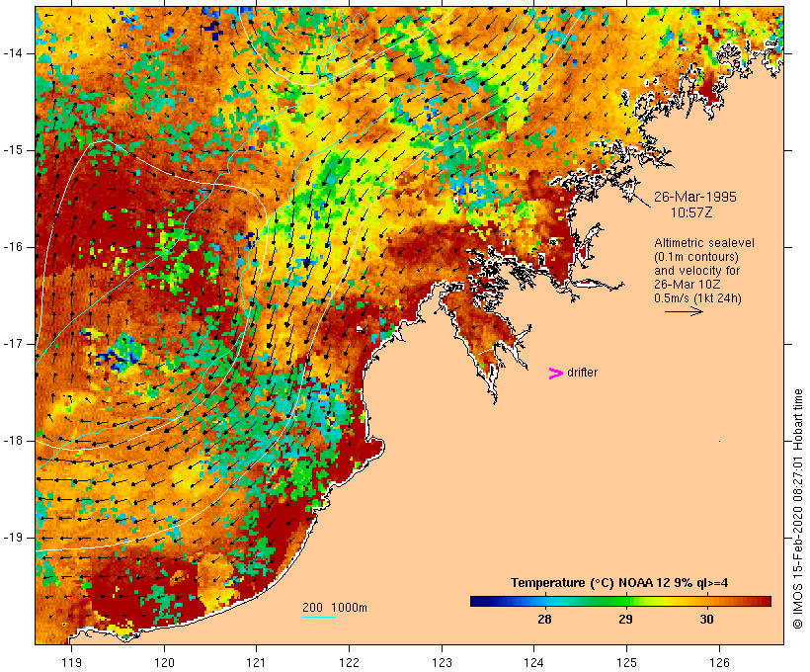The height and width of the screenshot is (672, 810).
Task: Click the time text 10:57Z
Action: (x=691, y=212)
